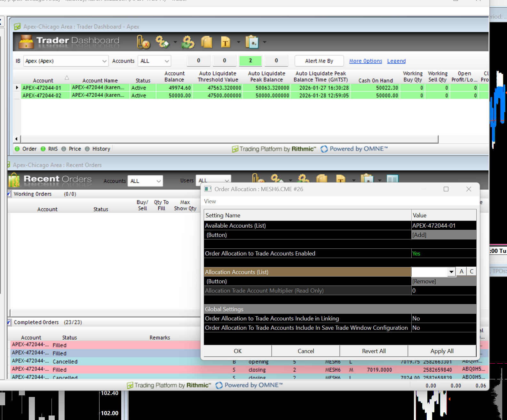This screenshot has height=420, width=507.
Task: Click the [Remove] button in Order Allocation
Action: [444, 281]
